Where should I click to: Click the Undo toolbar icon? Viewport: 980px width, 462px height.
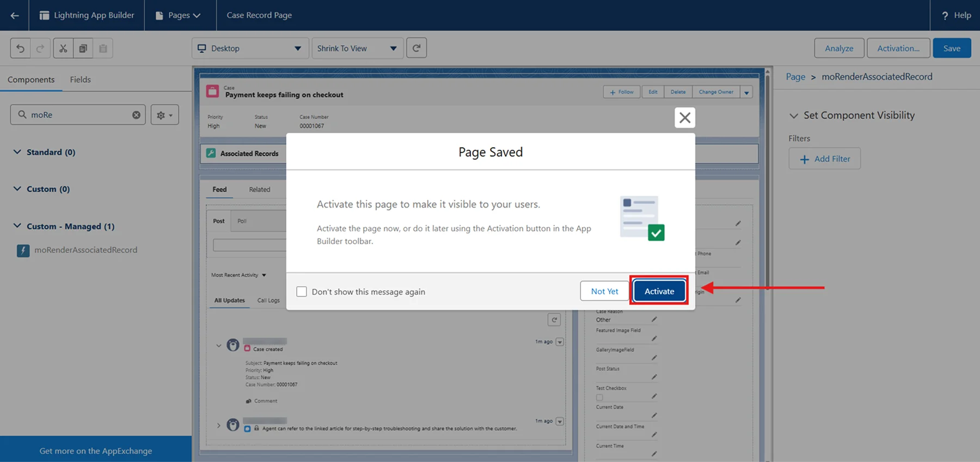[20, 48]
